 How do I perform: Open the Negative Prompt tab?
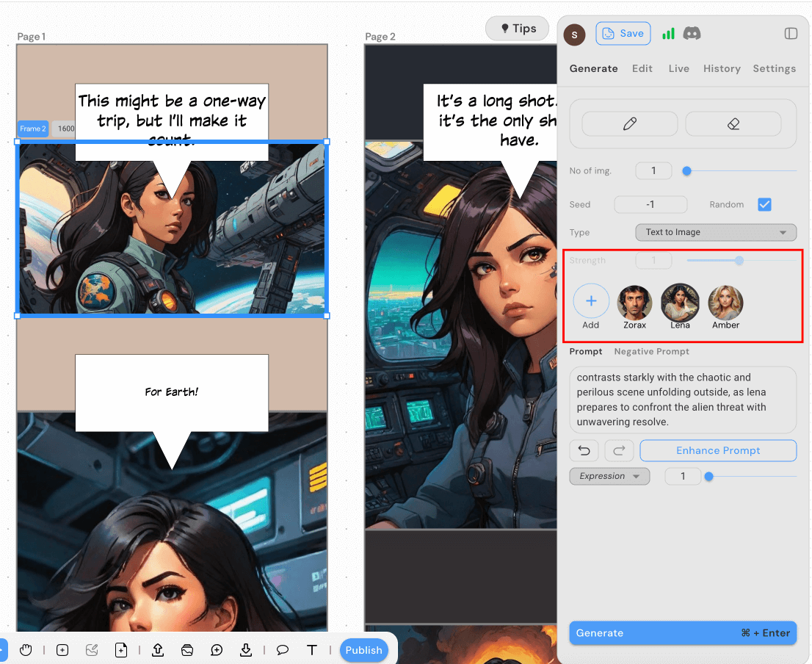[651, 352]
